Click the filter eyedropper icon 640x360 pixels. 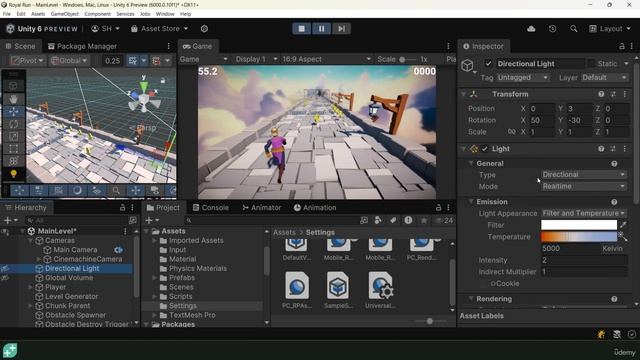[623, 225]
